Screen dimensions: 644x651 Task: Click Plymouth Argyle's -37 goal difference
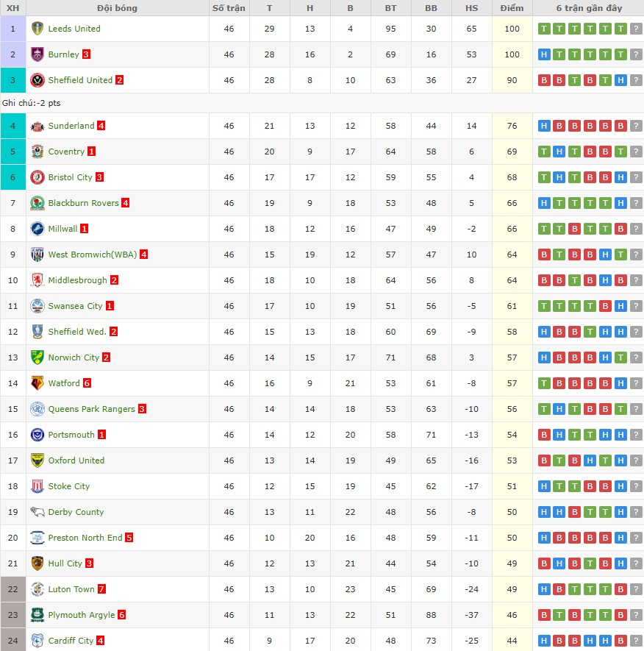coord(472,615)
